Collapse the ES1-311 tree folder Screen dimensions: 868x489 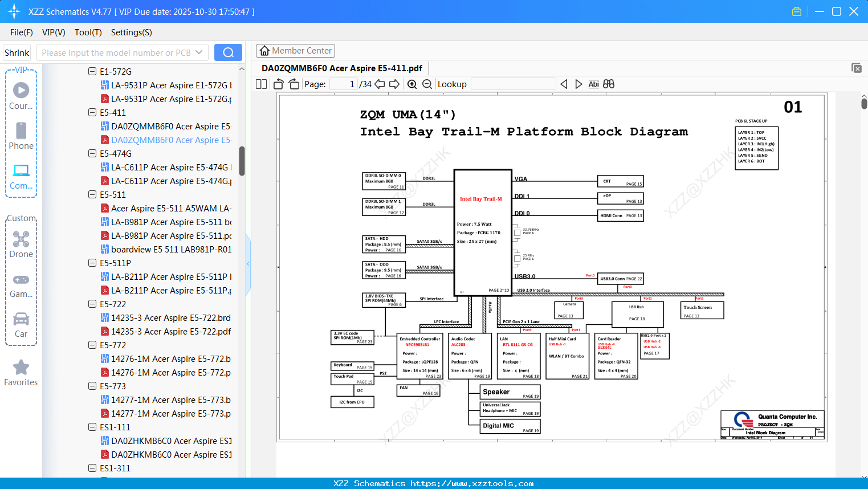[x=92, y=468]
